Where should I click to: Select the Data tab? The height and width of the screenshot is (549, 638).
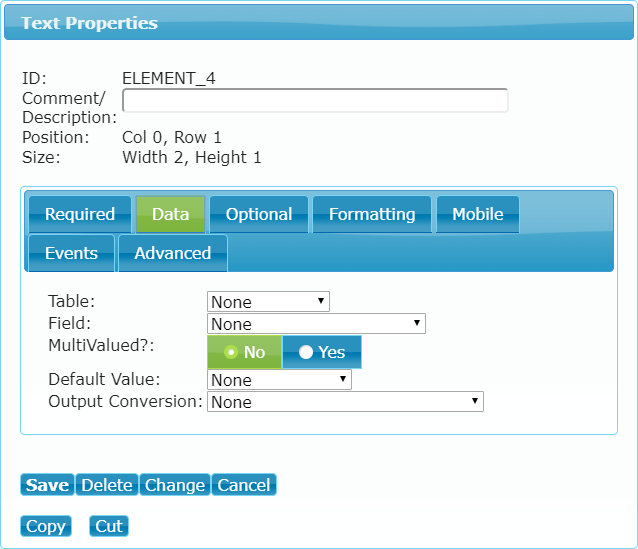pos(170,214)
